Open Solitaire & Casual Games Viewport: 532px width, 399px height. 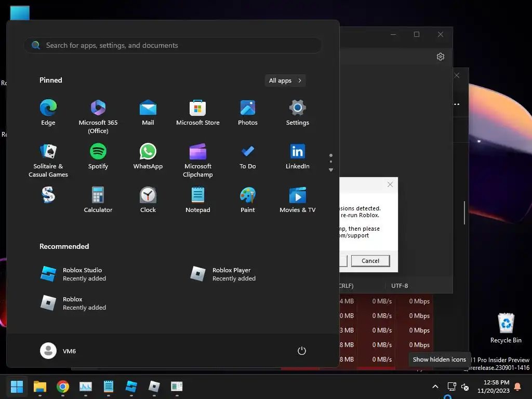pyautogui.click(x=48, y=161)
